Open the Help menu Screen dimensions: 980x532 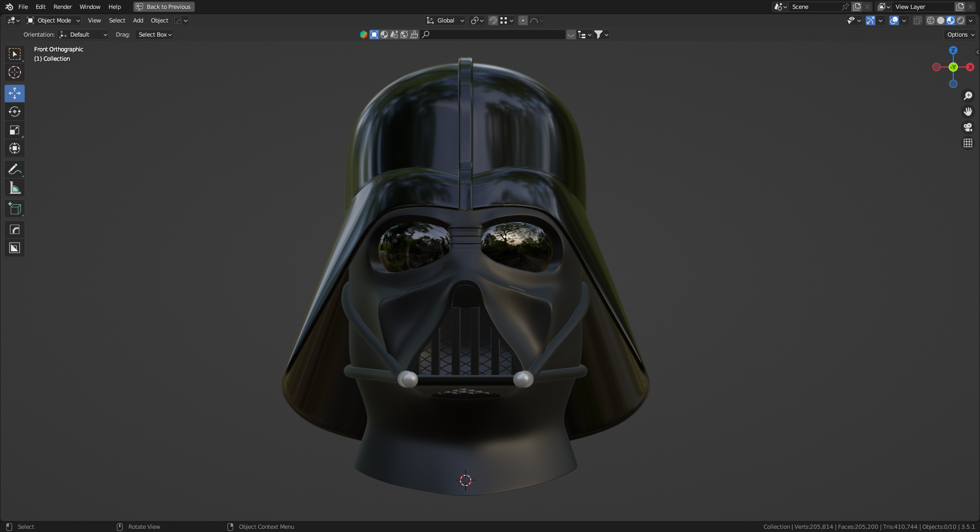[x=115, y=7]
